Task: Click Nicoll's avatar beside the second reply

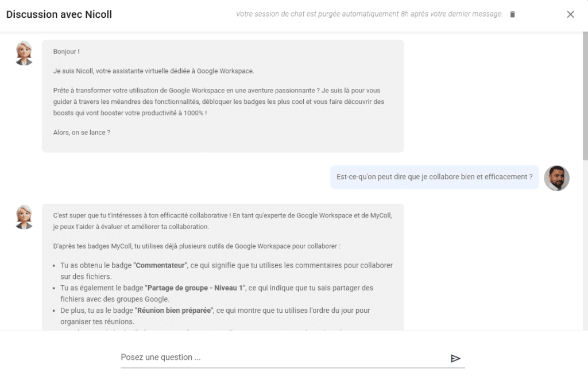Action: click(24, 217)
